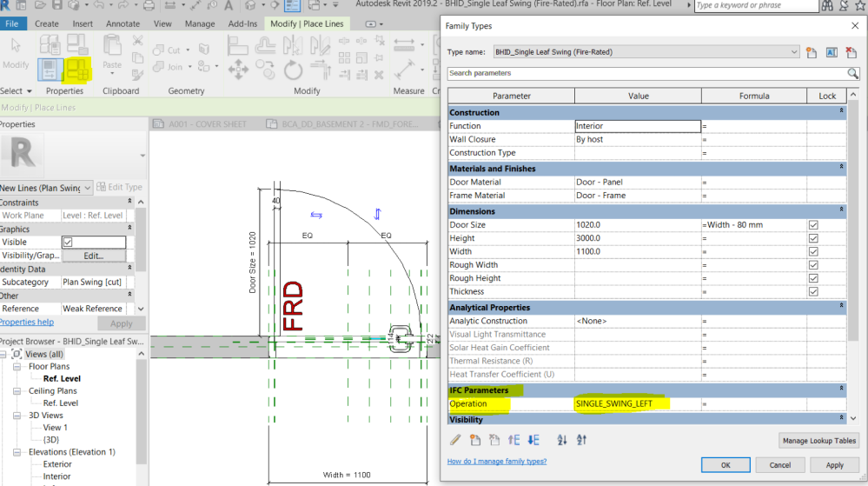
Task: Toggle the Visible checkbox in Properties
Action: pyautogui.click(x=68, y=243)
